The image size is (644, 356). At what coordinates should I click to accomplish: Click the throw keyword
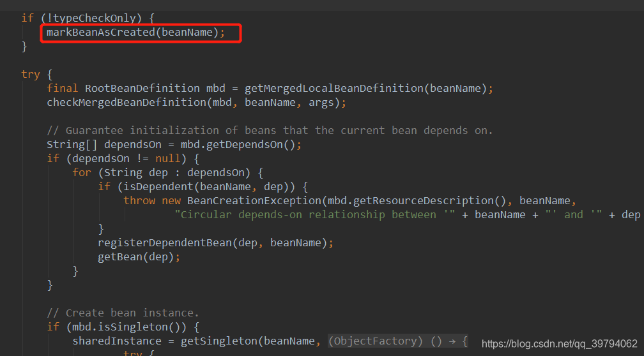click(139, 200)
